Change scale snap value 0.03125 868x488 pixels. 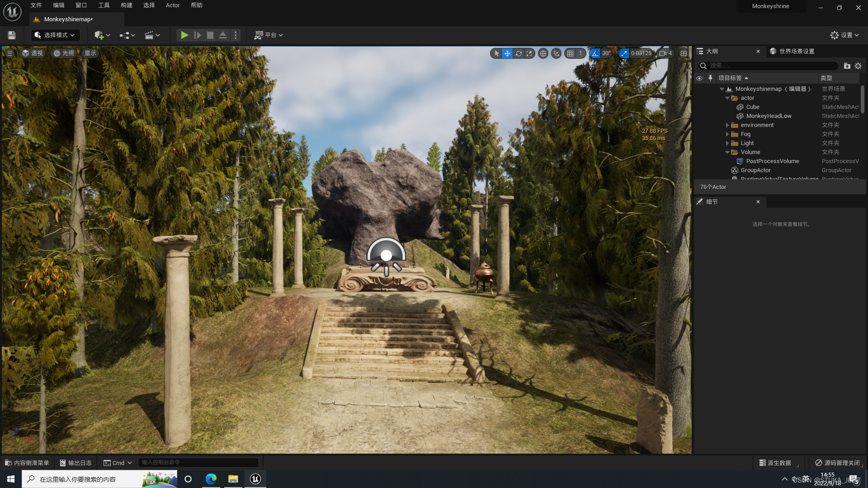tap(641, 53)
